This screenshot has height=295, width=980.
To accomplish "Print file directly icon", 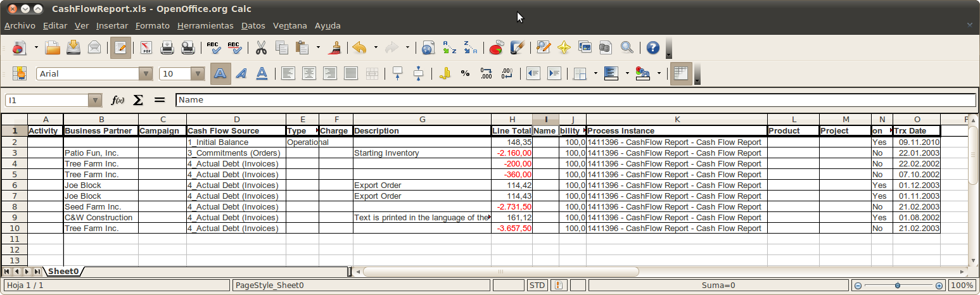I will pos(167,47).
